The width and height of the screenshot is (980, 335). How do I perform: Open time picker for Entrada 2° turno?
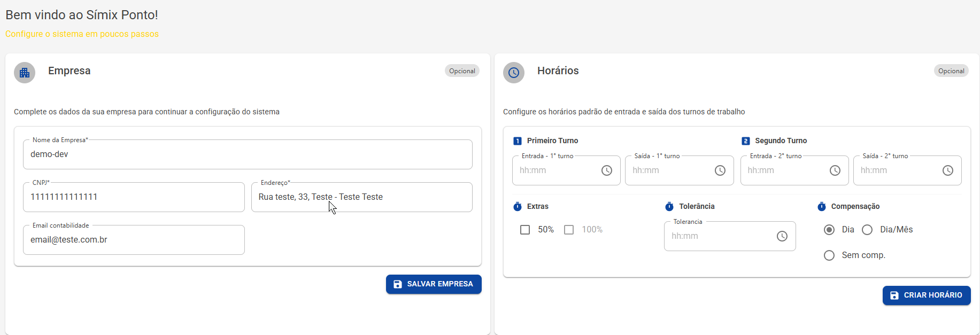(835, 170)
